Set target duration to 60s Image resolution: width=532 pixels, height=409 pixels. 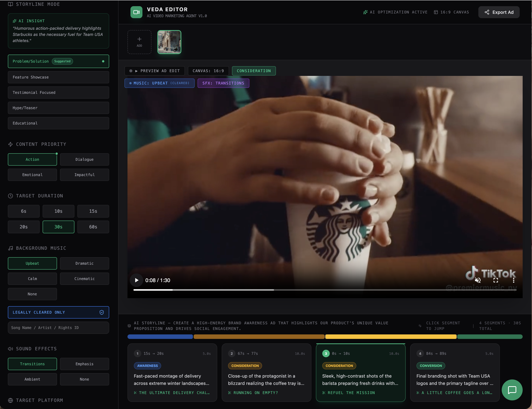pos(93,227)
